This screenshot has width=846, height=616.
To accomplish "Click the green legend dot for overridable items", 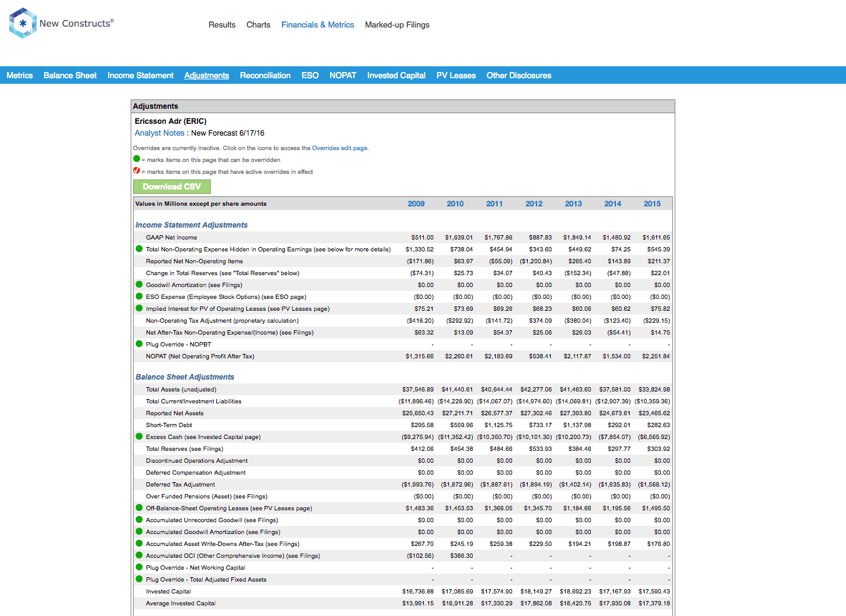I will pos(137,159).
